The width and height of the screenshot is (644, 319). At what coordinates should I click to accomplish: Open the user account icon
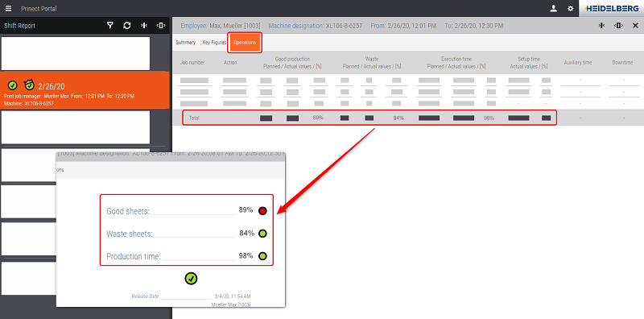click(x=554, y=8)
